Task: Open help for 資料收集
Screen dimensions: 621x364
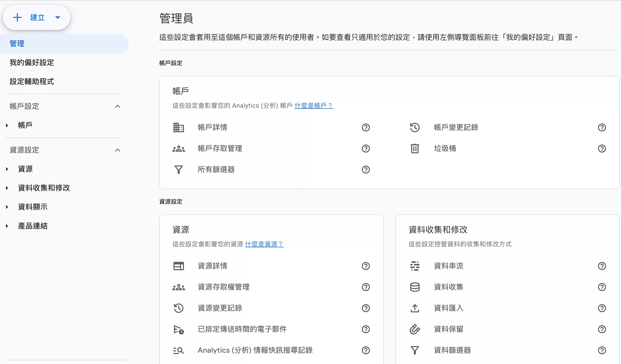Action: click(x=602, y=287)
